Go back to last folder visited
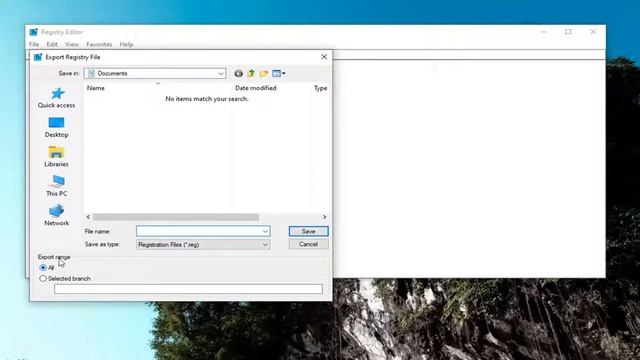This screenshot has width=640, height=360. pyautogui.click(x=238, y=73)
